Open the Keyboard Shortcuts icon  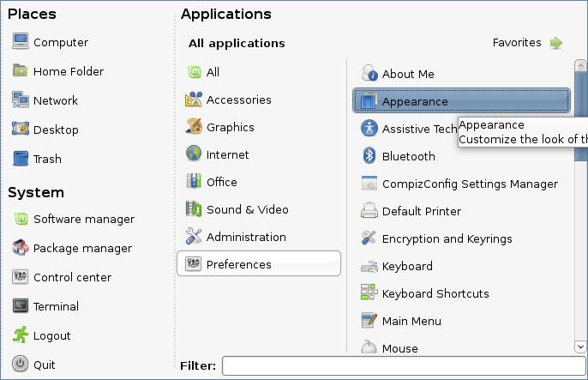pos(369,293)
